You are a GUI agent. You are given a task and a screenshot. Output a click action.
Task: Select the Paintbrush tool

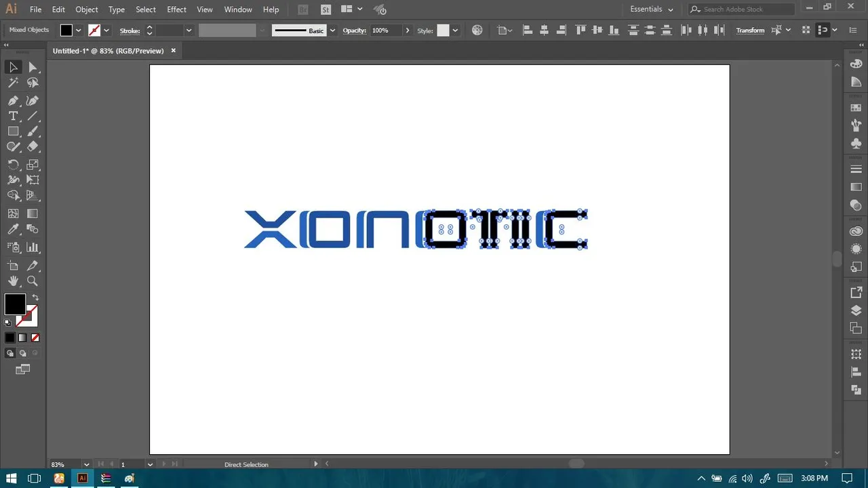point(33,131)
